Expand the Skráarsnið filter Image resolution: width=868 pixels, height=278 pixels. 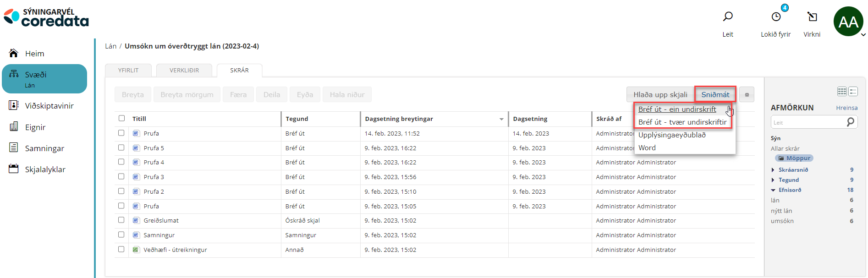(x=773, y=170)
